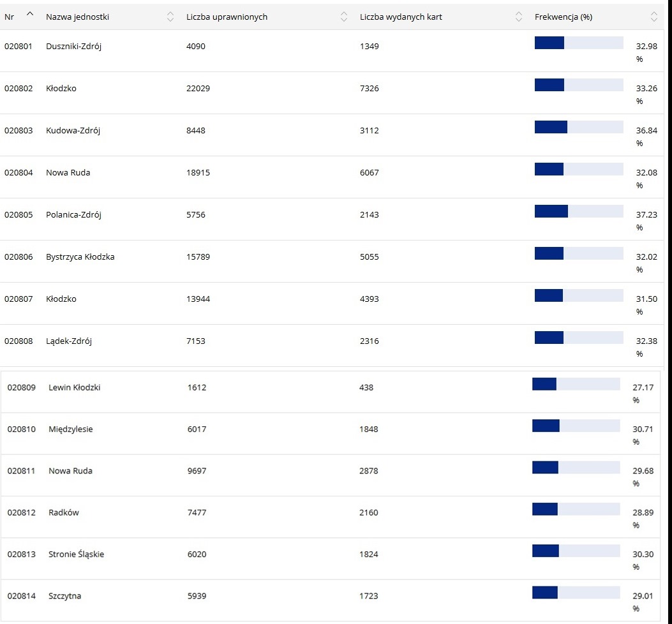
Task: Click sort icon for Frekwencja (%) column
Action: click(x=653, y=17)
